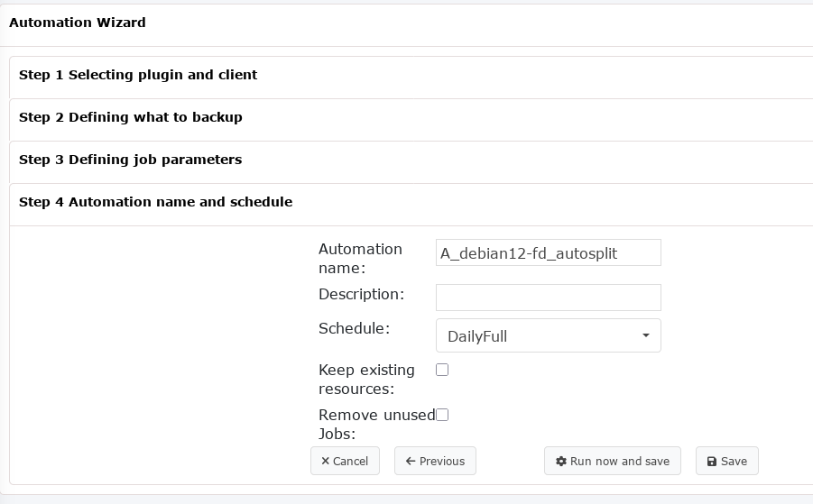The width and height of the screenshot is (813, 504).
Task: Click the Keep existing resources label text
Action: click(366, 380)
